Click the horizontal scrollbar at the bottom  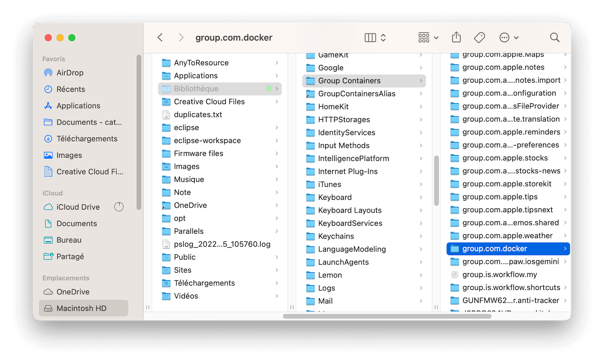pos(387,316)
